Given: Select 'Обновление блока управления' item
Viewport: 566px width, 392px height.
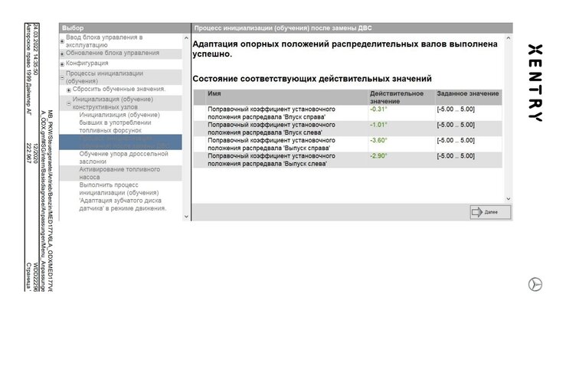Looking at the screenshot, I should 113,53.
